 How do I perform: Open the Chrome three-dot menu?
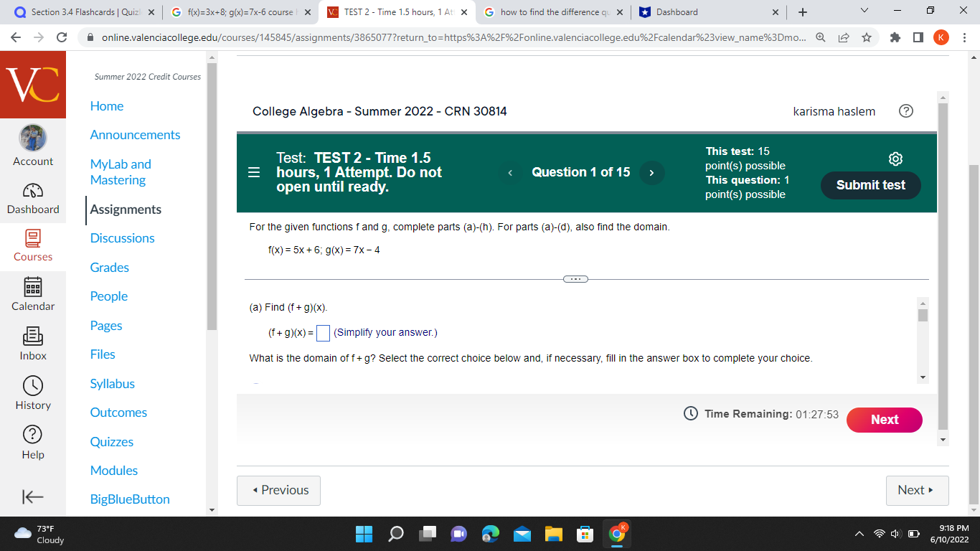964,37
